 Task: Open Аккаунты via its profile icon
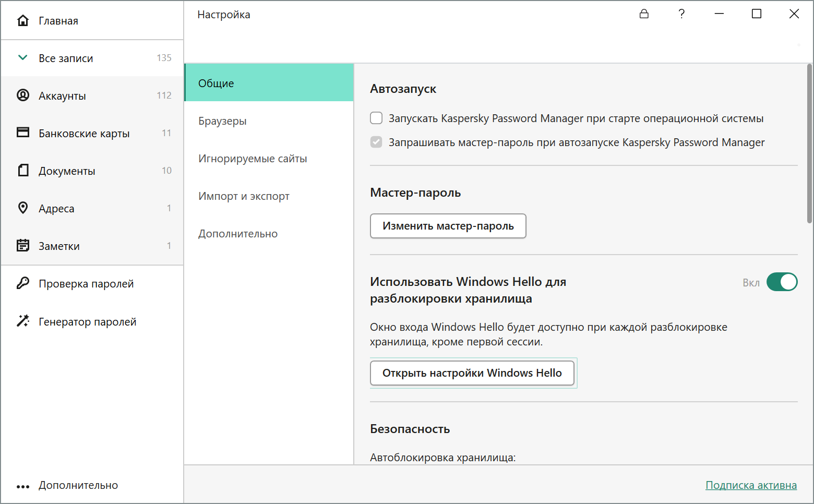(x=23, y=95)
